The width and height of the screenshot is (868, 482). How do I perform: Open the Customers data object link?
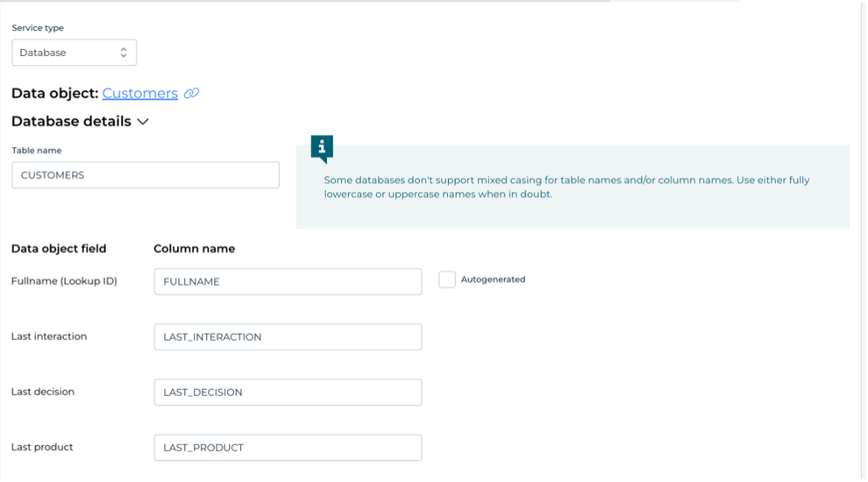coord(140,93)
